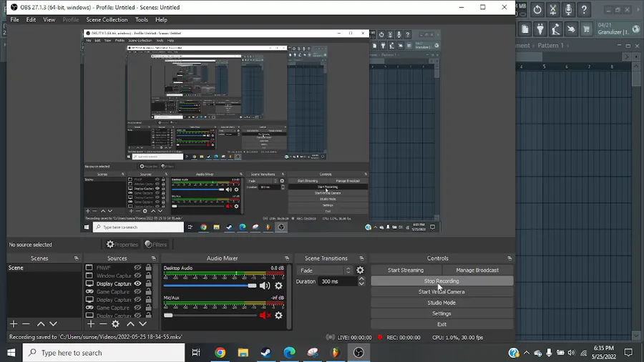Open the View menu
The image size is (644, 362).
tap(49, 20)
